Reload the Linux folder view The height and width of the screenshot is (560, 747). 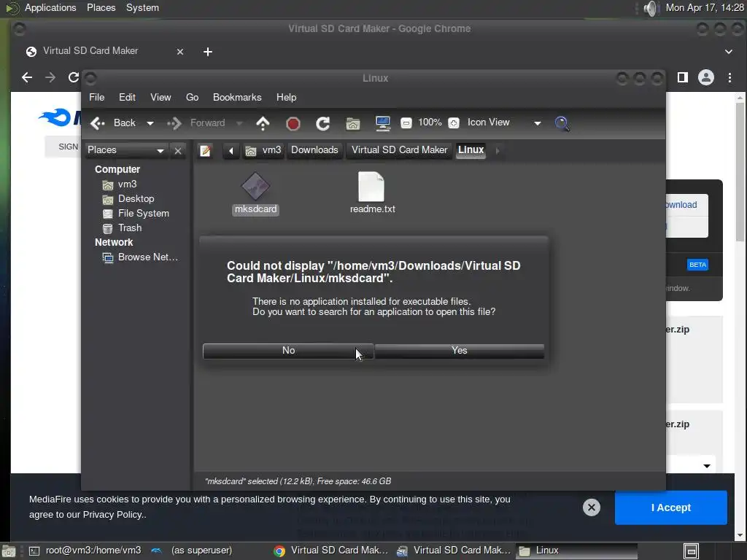coord(323,124)
